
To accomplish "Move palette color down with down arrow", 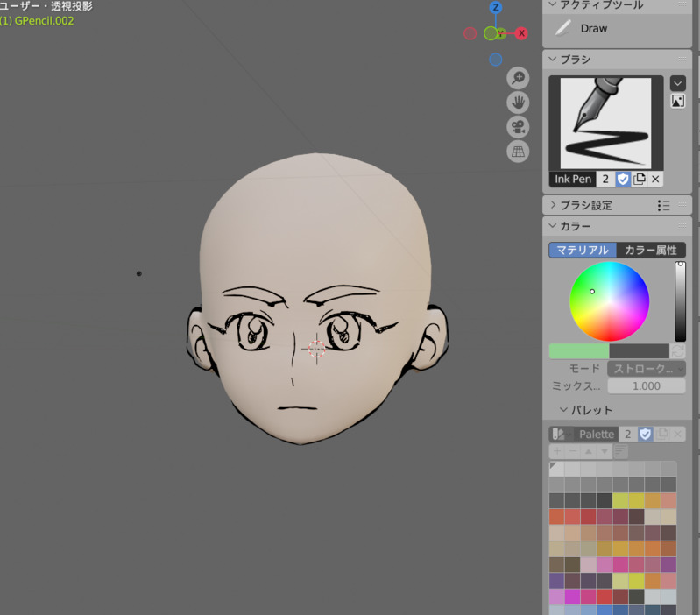I will click(x=604, y=451).
